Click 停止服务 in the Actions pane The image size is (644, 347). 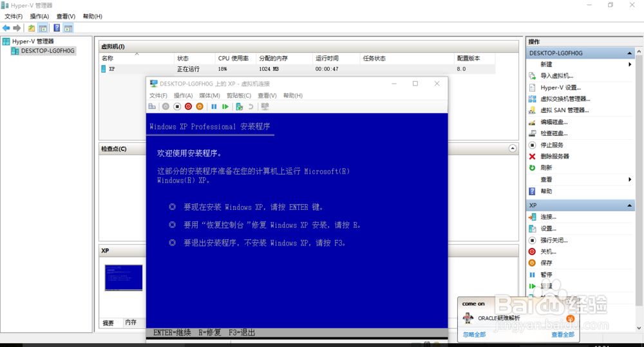point(552,145)
